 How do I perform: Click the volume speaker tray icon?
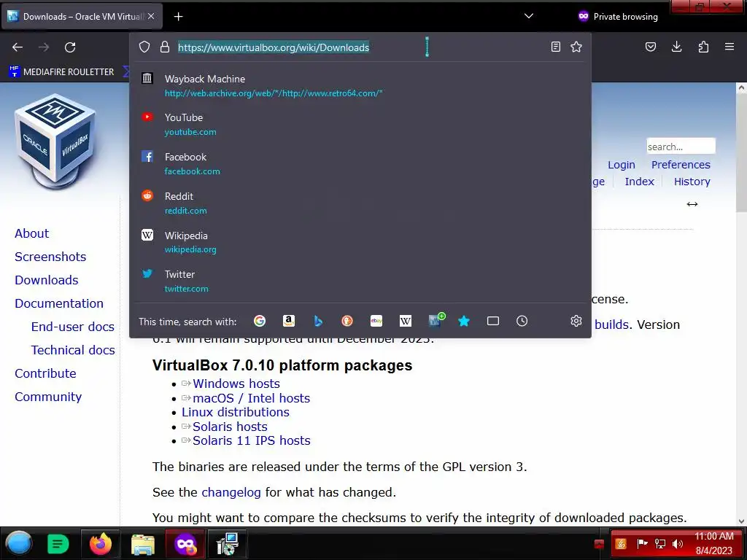click(678, 543)
